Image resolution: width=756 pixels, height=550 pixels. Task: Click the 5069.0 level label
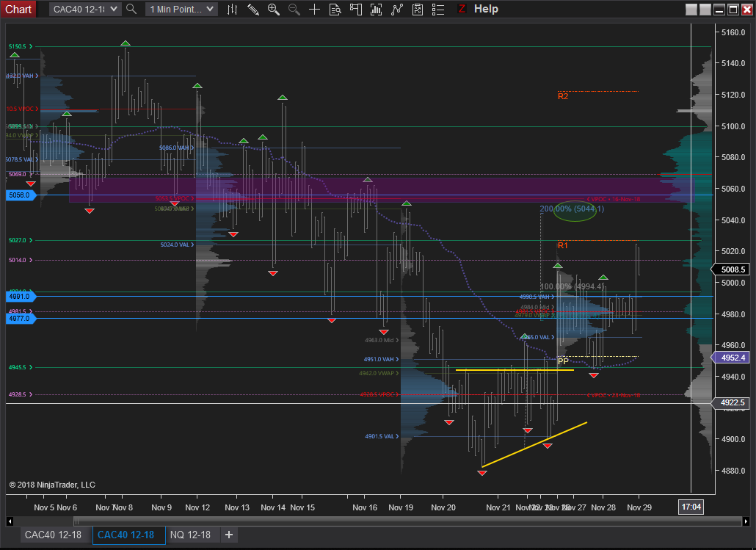pyautogui.click(x=21, y=174)
